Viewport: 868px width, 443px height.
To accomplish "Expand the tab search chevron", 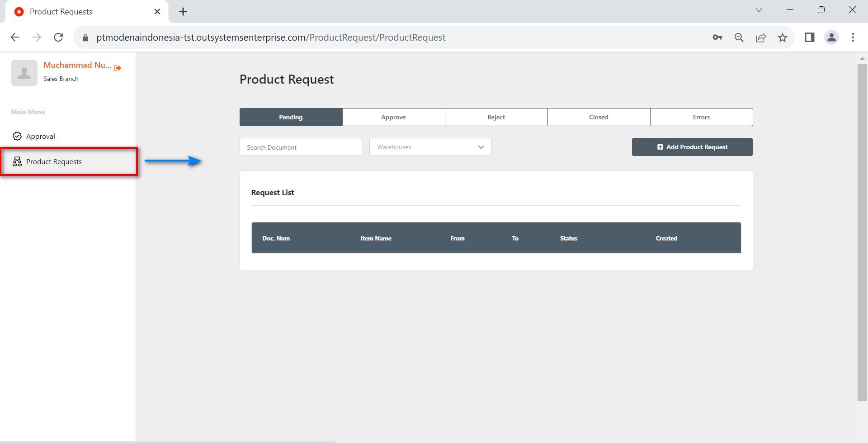I will point(759,10).
